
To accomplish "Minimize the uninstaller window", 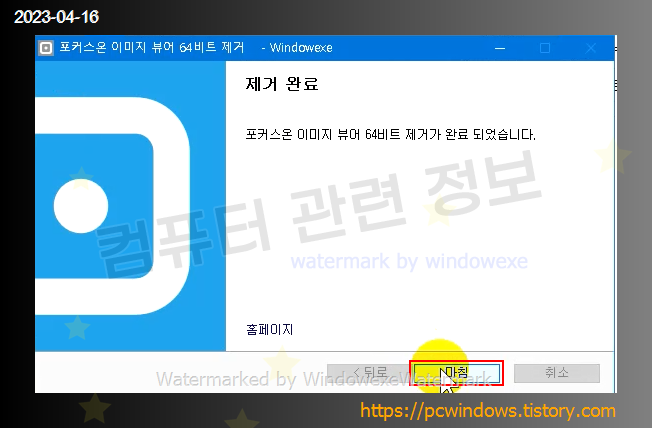I will point(500,48).
